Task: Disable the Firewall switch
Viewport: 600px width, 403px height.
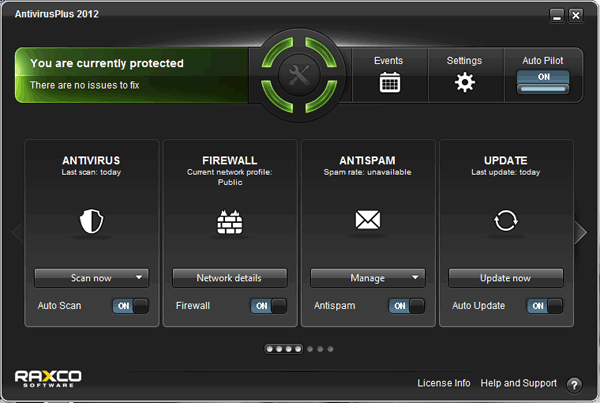Action: point(268,306)
